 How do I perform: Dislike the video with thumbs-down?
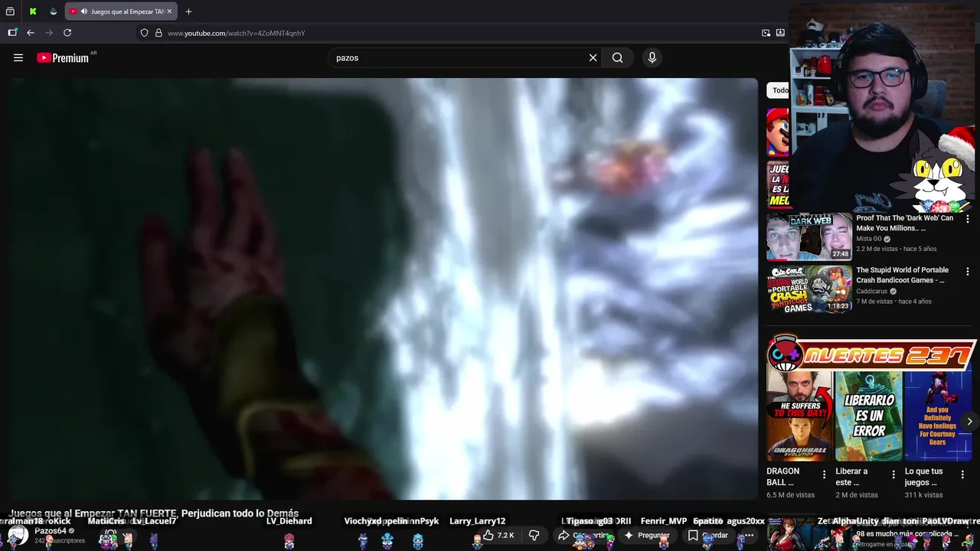coord(534,535)
